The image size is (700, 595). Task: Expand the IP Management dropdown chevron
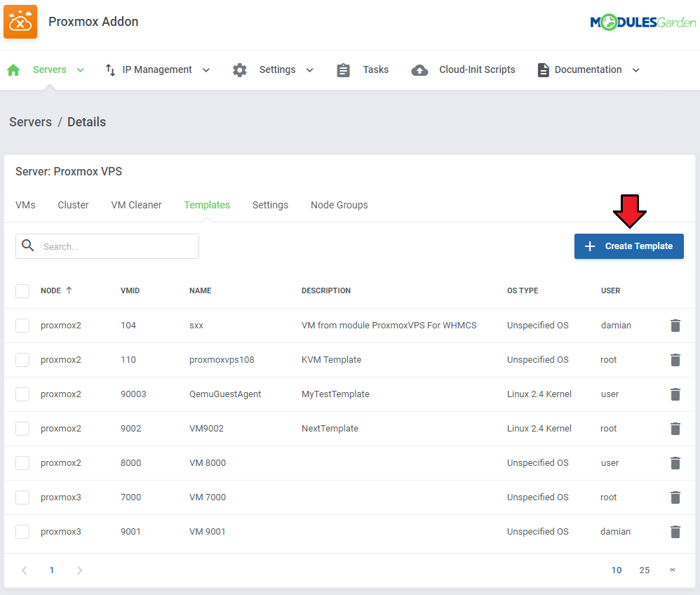206,70
